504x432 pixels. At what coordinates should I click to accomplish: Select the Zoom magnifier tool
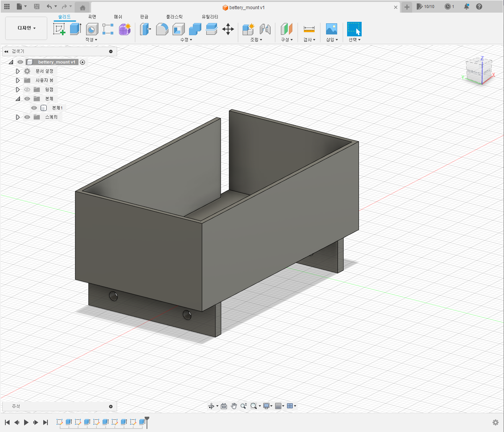point(244,406)
